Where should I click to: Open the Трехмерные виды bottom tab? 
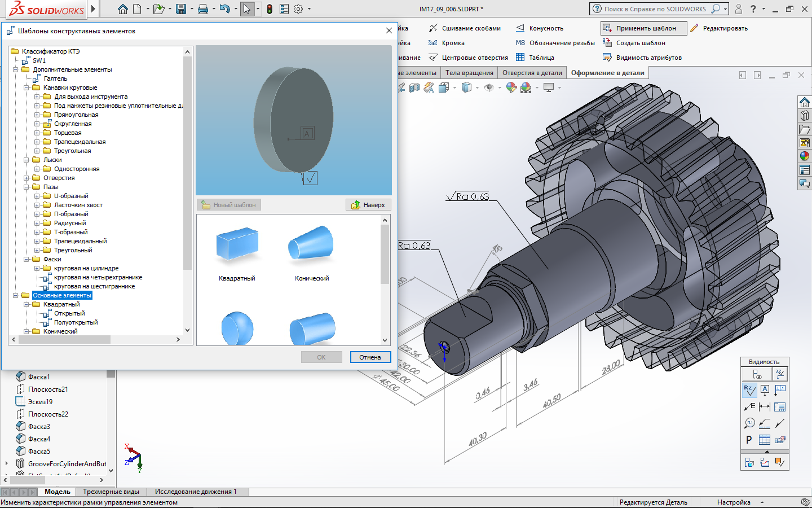click(x=111, y=492)
